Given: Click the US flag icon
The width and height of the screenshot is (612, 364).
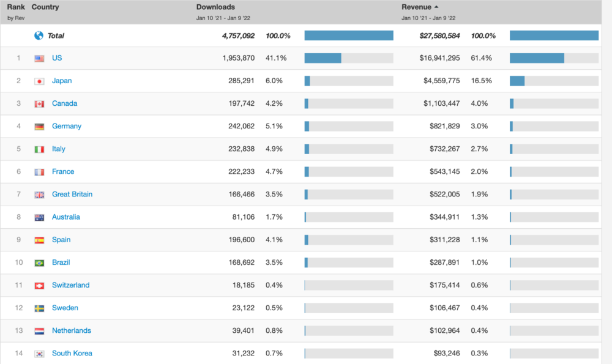Looking at the screenshot, I should [39, 59].
